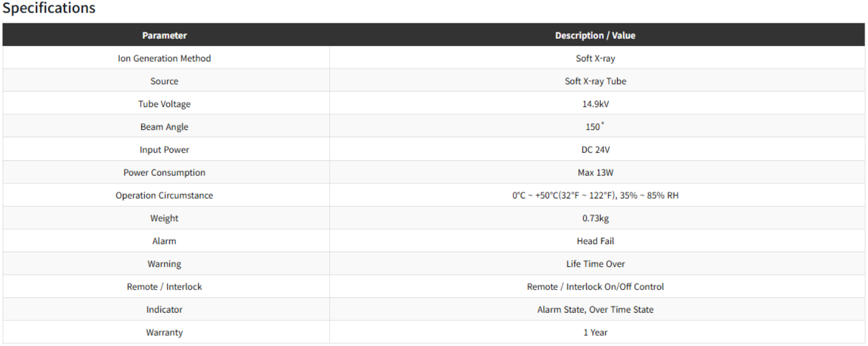Viewport: 868px width, 346px height.
Task: Click the Description / Value column header
Action: tap(595, 36)
